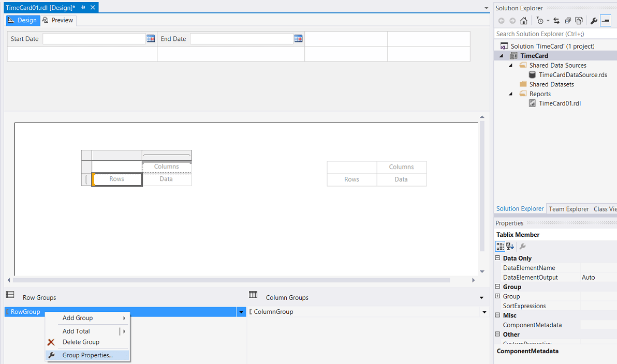Collapse the Data Only property category
The width and height of the screenshot is (617, 364).
click(x=498, y=258)
